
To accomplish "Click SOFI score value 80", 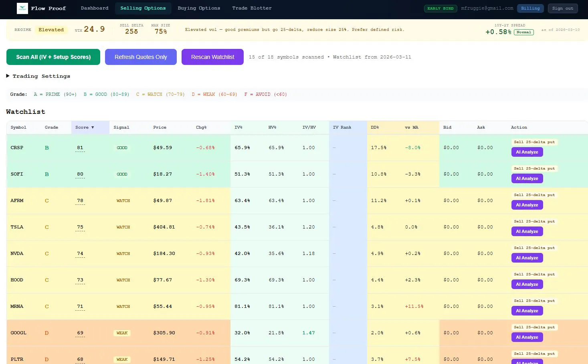I will [80, 174].
